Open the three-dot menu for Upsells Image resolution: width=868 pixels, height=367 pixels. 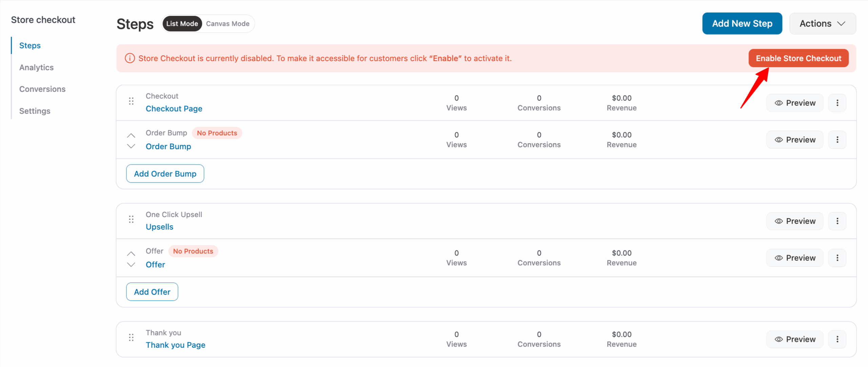coord(837,221)
